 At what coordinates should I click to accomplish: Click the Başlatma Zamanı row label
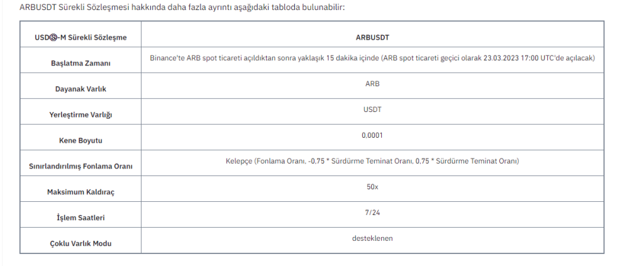pos(80,63)
